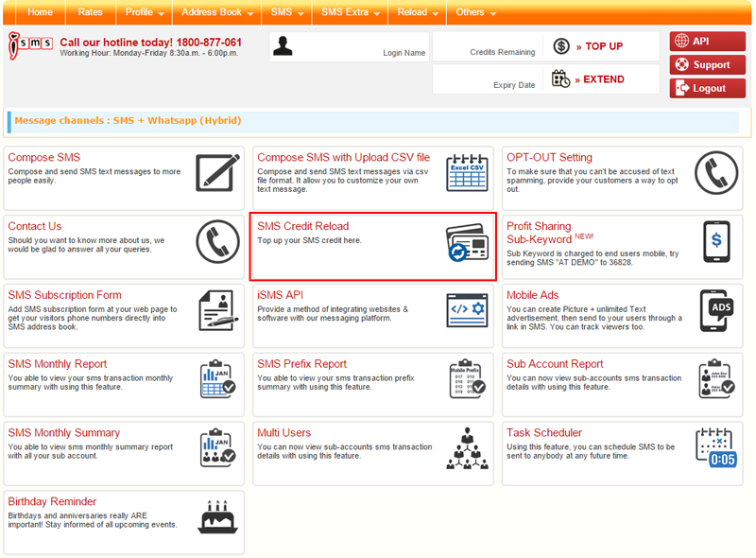Open the Excel CSV upload icon
This screenshot has height=558, width=756.
pyautogui.click(x=467, y=173)
